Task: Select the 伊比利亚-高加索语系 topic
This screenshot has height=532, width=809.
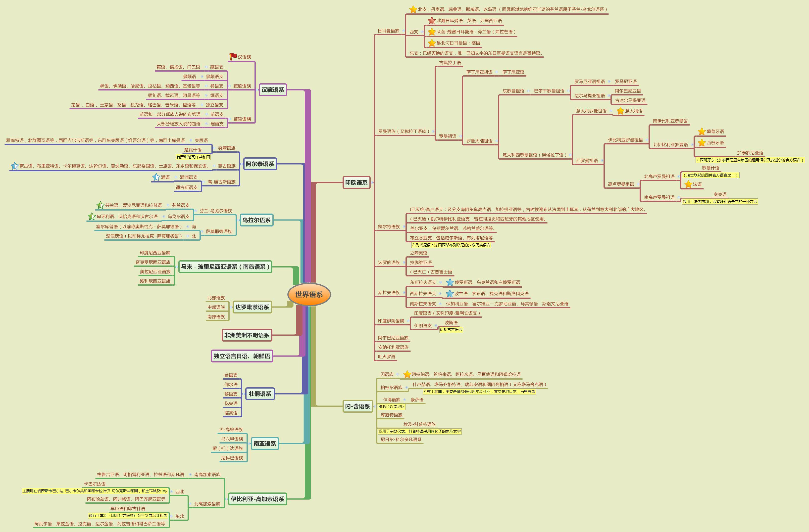Action: point(257,499)
